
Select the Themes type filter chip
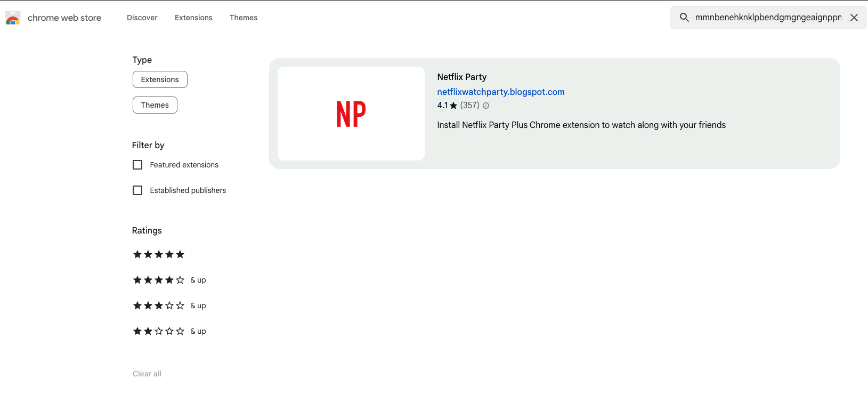(155, 105)
